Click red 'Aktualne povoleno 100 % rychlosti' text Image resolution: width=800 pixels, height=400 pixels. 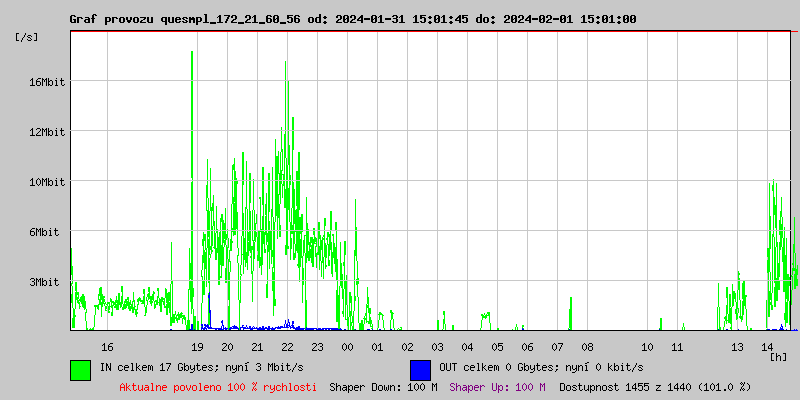coord(218,386)
